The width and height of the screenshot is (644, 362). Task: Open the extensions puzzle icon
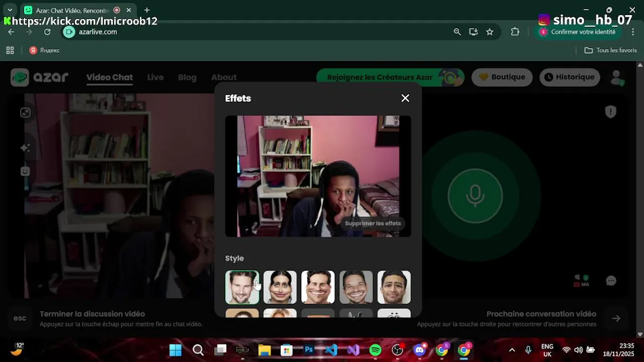(515, 32)
